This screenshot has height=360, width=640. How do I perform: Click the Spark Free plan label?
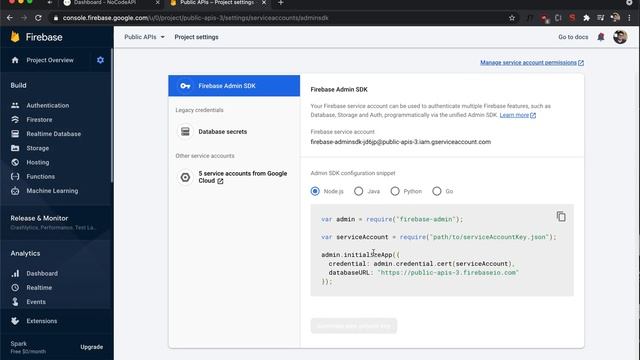[x=28, y=347]
